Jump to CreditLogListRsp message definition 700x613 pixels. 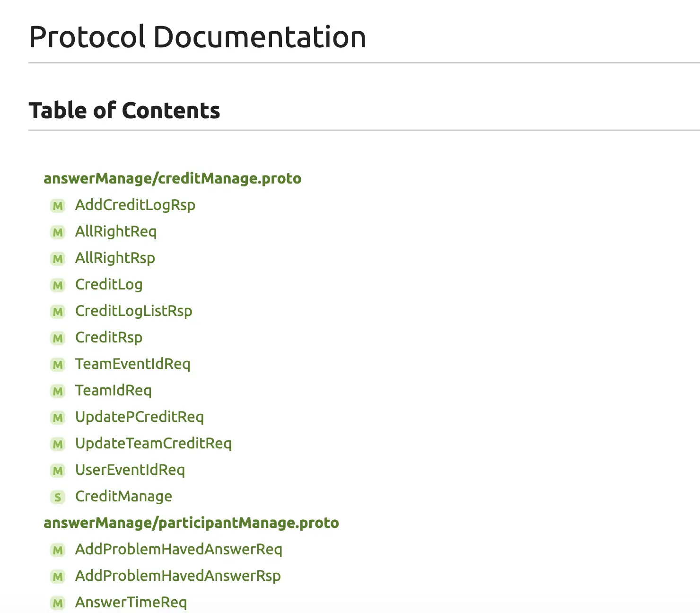134,311
